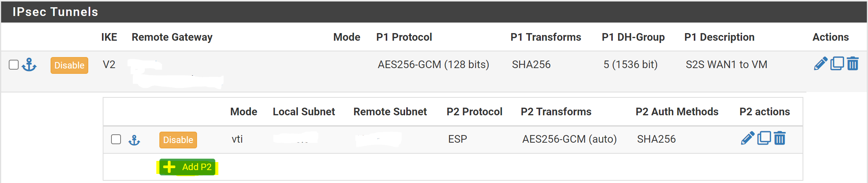Disable the V2 phase 1 tunnel
Viewport: 868px width, 183px height.
69,65
